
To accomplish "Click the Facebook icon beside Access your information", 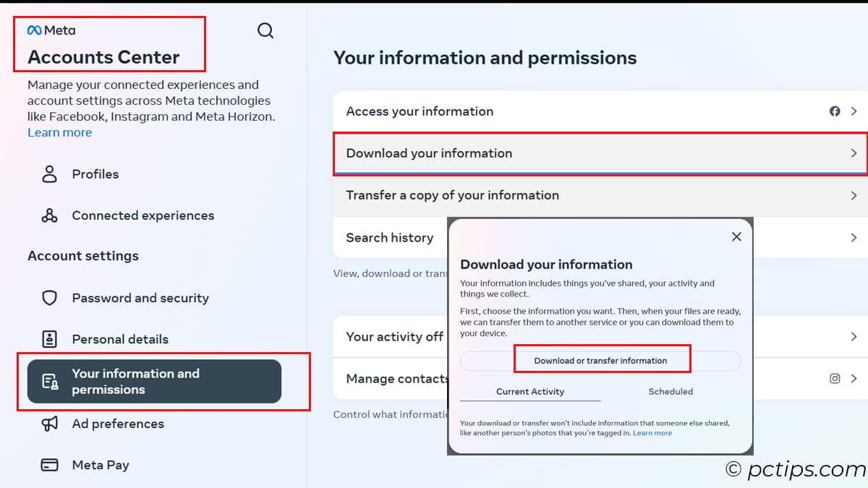I will pos(835,111).
